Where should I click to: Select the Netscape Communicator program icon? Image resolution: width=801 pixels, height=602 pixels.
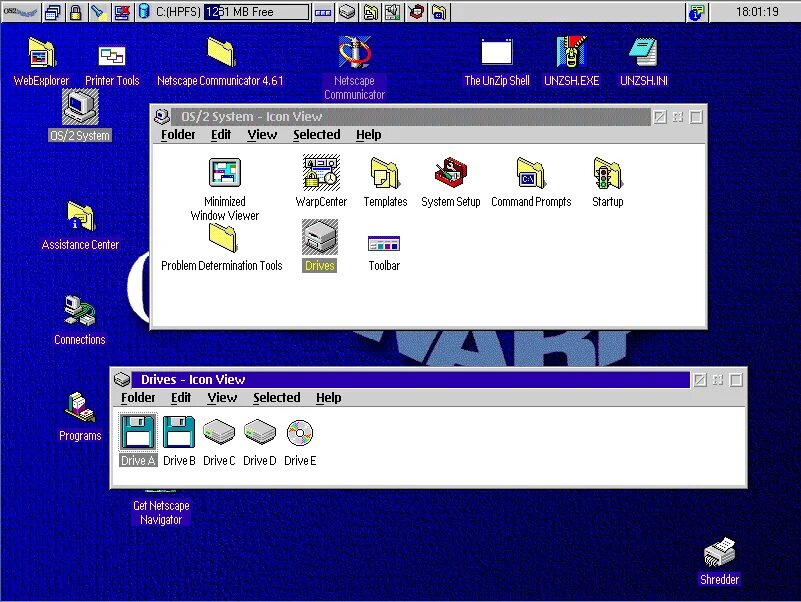(355, 67)
